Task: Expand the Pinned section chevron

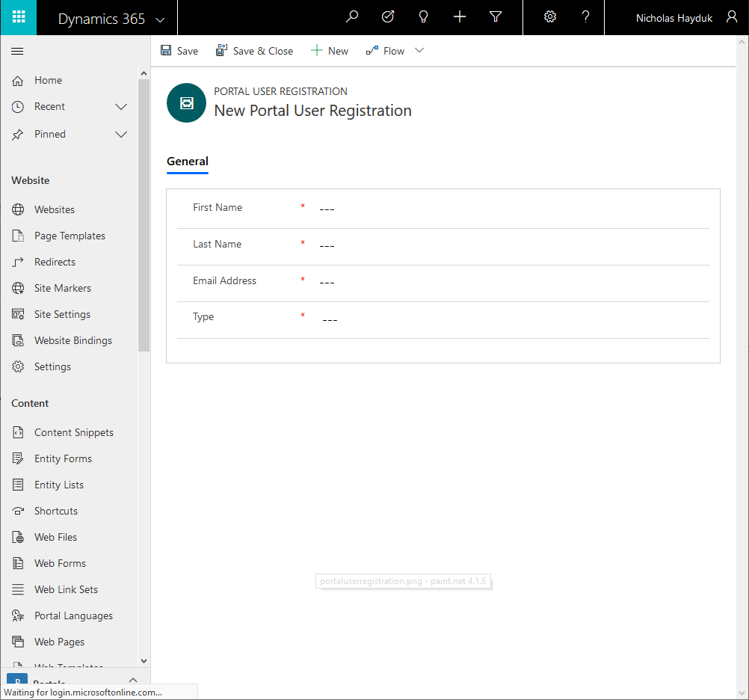Action: [x=121, y=135]
